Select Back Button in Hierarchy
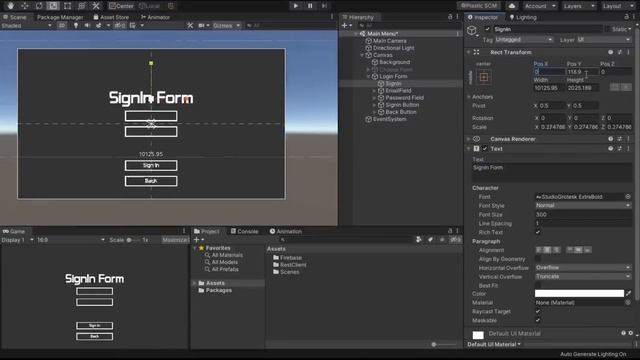 click(400, 112)
